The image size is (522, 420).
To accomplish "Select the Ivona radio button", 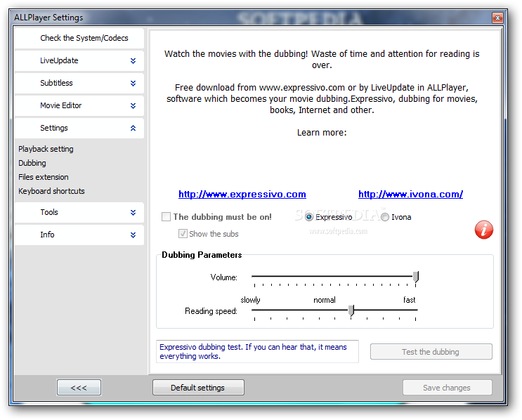I will click(x=385, y=217).
